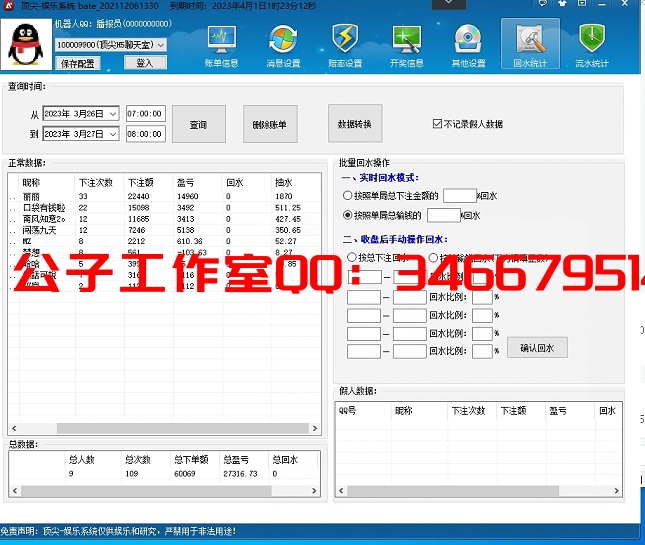The height and width of the screenshot is (545, 645).
Task: Click the 查询 button
Action: tap(199, 124)
